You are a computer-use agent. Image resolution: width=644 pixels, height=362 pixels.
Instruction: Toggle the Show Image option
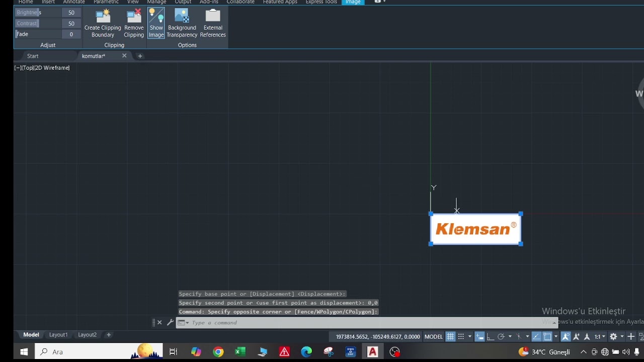[x=156, y=24]
